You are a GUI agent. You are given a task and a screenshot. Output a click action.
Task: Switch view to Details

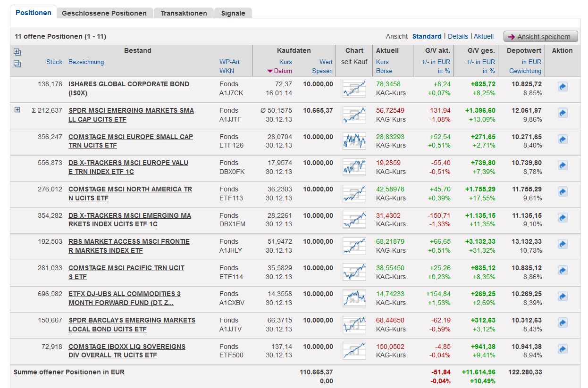coord(458,36)
